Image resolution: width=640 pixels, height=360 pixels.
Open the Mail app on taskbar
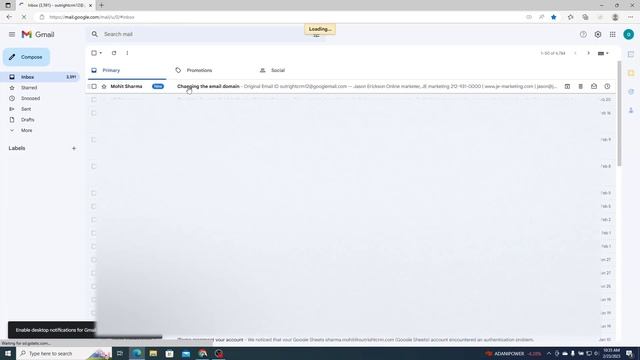click(186, 353)
